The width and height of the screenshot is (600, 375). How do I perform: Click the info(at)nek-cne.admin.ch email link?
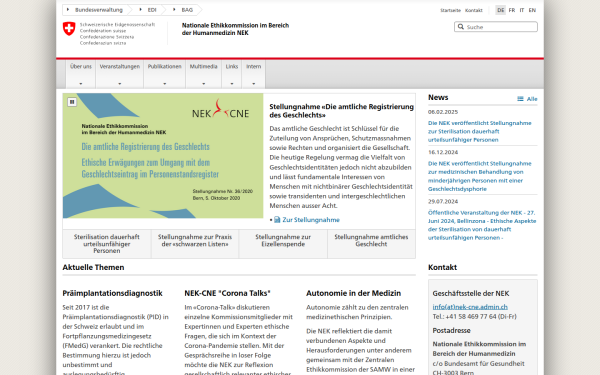pos(470,307)
